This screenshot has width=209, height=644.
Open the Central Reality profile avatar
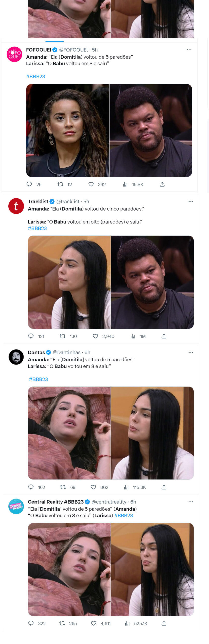click(16, 506)
